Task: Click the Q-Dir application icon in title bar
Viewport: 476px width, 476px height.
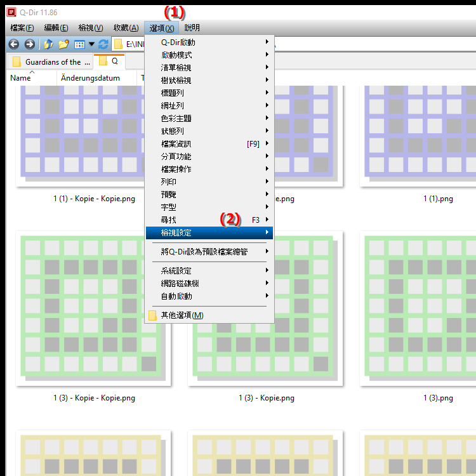Action: click(11, 12)
